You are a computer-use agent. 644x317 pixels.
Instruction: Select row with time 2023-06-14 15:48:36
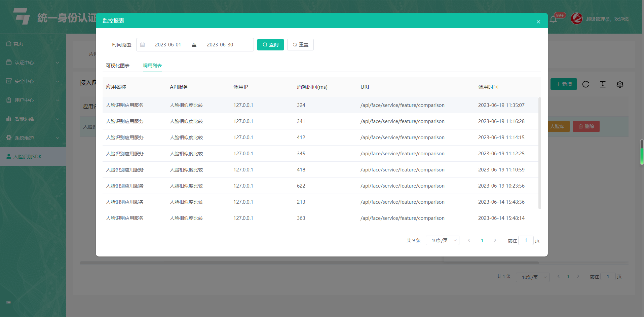click(x=320, y=202)
